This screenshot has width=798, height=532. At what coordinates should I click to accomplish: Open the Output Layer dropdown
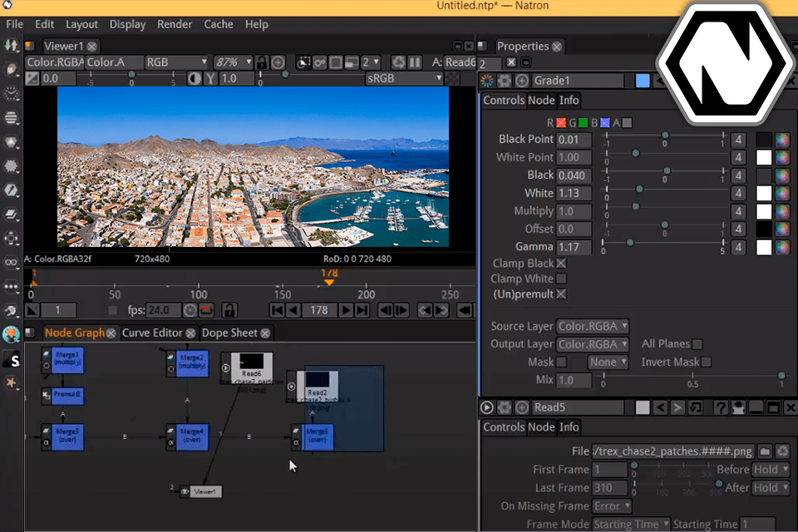593,344
